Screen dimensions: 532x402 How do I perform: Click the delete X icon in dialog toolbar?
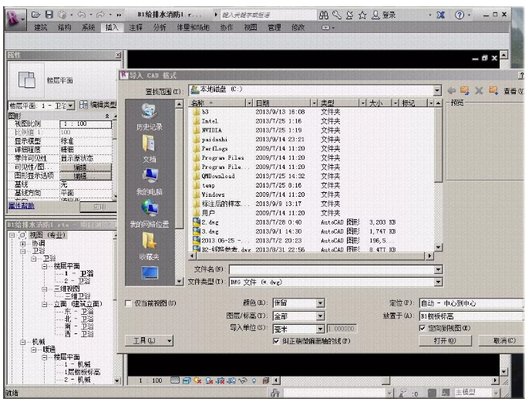tap(479, 90)
